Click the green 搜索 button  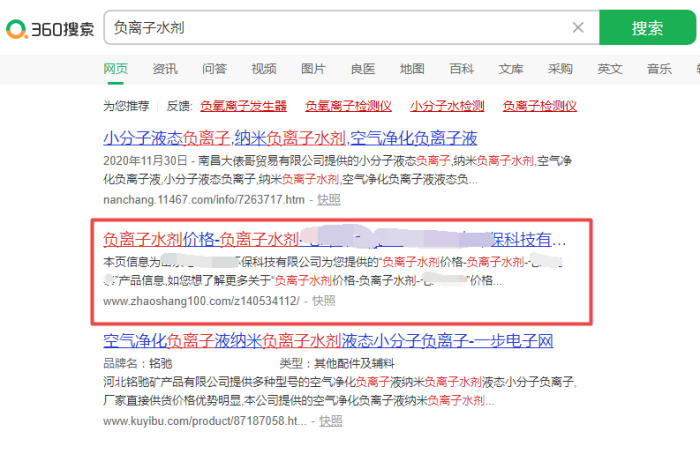(647, 28)
